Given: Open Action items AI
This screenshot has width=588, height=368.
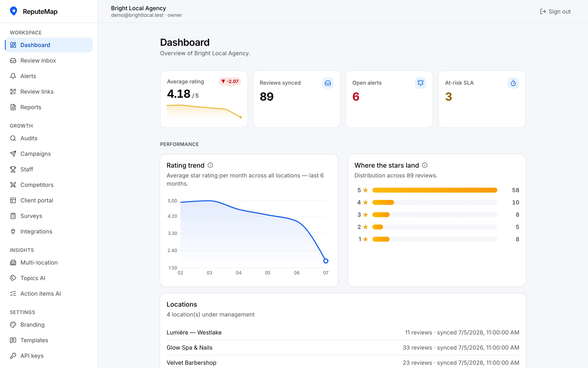Looking at the screenshot, I should [49, 294].
